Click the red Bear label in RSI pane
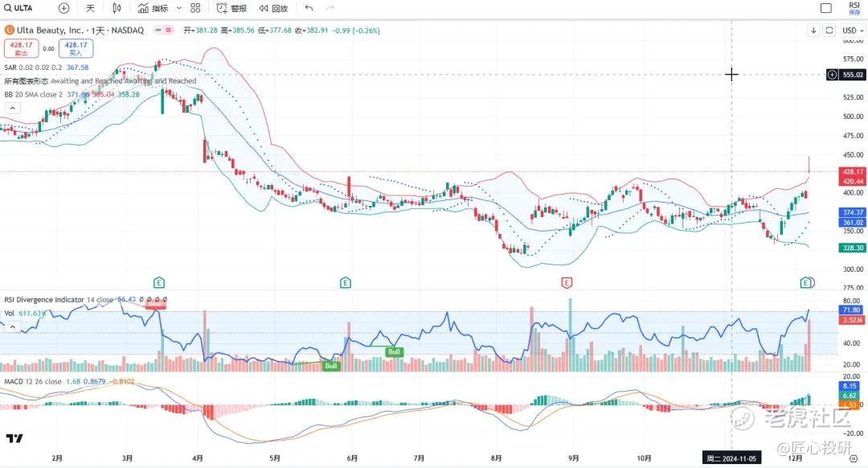The height and width of the screenshot is (468, 868). [x=156, y=304]
